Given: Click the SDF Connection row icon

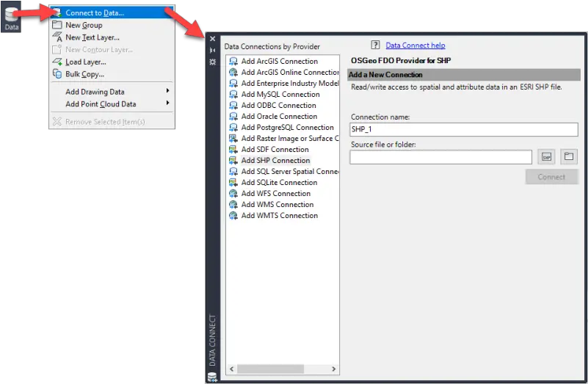Looking at the screenshot, I should [x=233, y=149].
